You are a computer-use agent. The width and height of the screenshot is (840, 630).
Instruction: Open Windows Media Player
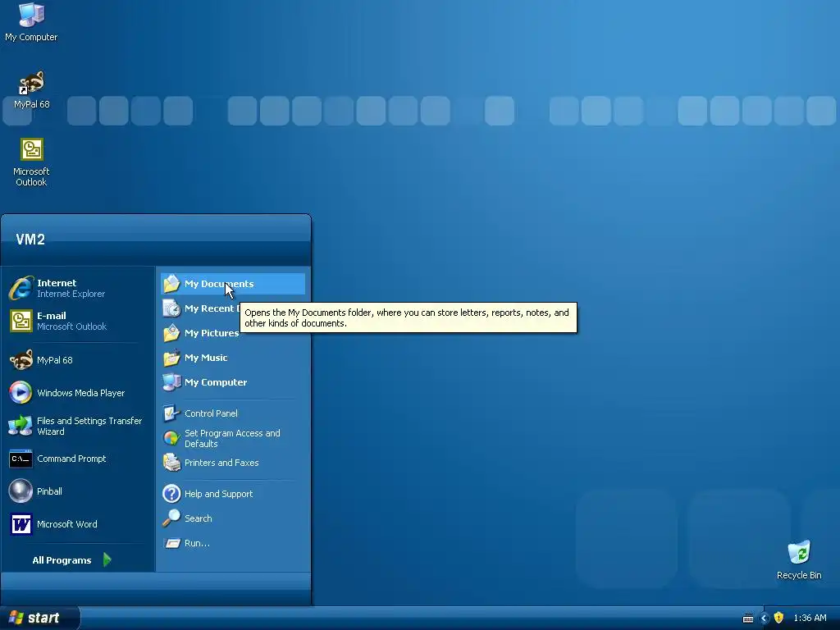tap(78, 393)
